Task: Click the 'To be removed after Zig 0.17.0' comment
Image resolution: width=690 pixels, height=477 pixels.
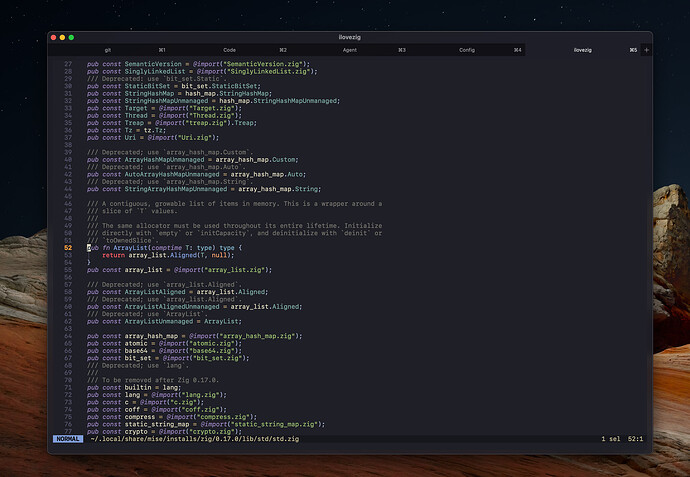Action: tap(153, 380)
